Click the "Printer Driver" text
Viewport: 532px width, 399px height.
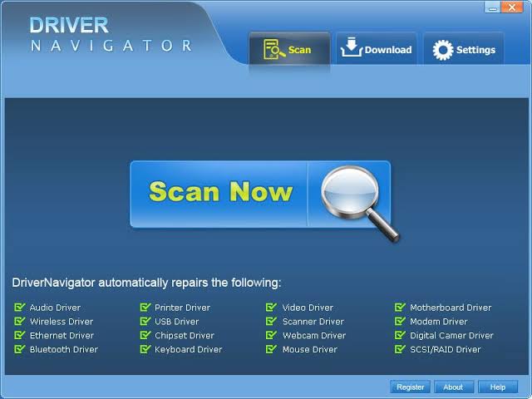click(x=183, y=308)
